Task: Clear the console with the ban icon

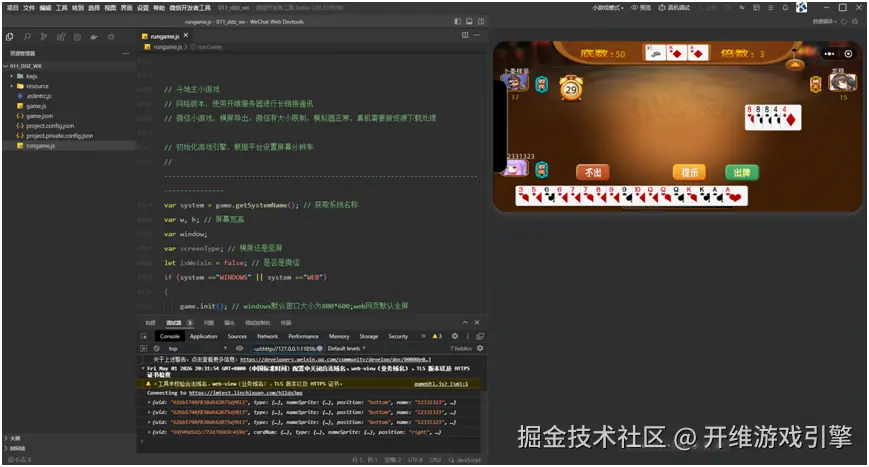Action: click(157, 348)
